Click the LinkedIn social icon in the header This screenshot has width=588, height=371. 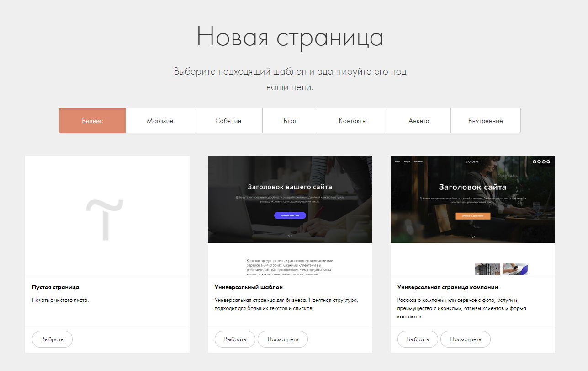click(544, 161)
